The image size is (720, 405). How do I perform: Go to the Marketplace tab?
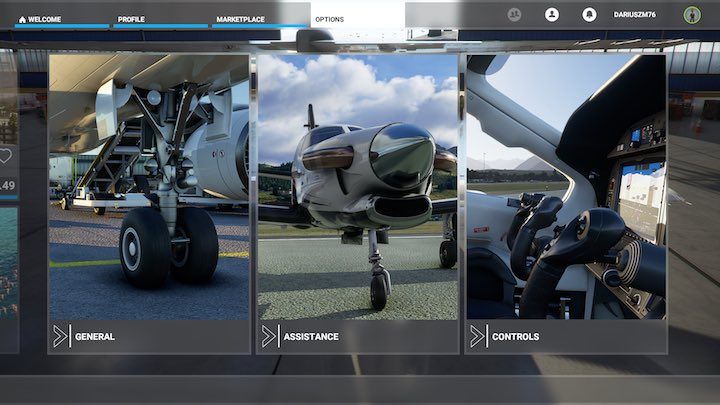240,19
